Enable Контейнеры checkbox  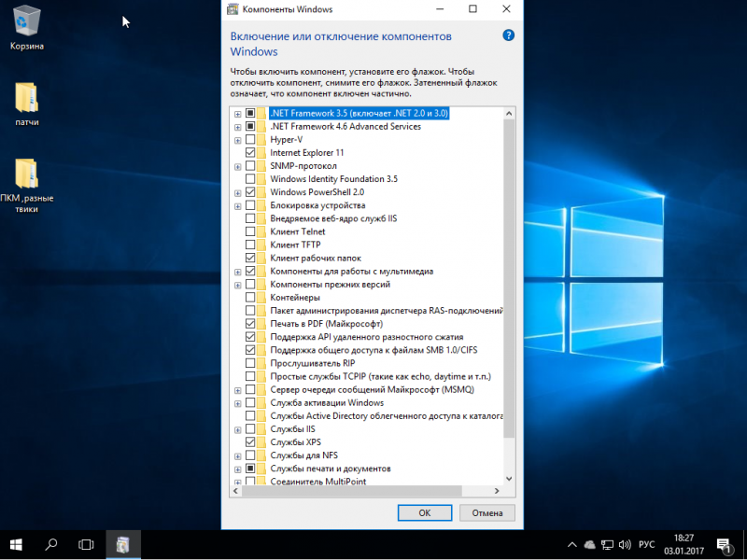(250, 298)
